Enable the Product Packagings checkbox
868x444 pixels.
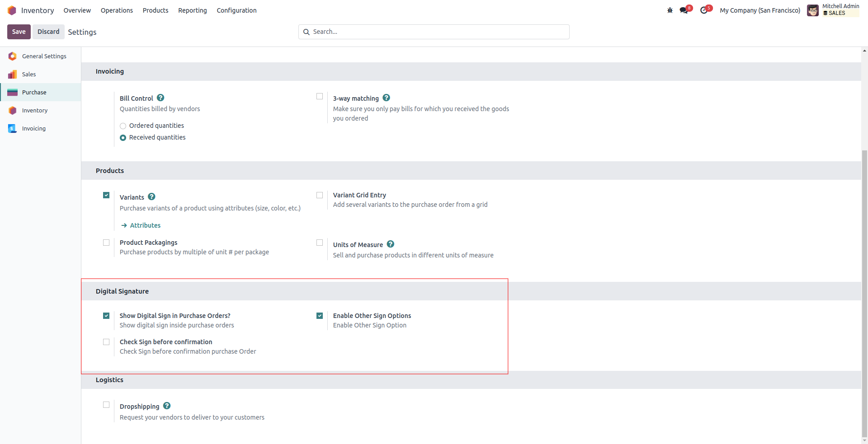[106, 243]
